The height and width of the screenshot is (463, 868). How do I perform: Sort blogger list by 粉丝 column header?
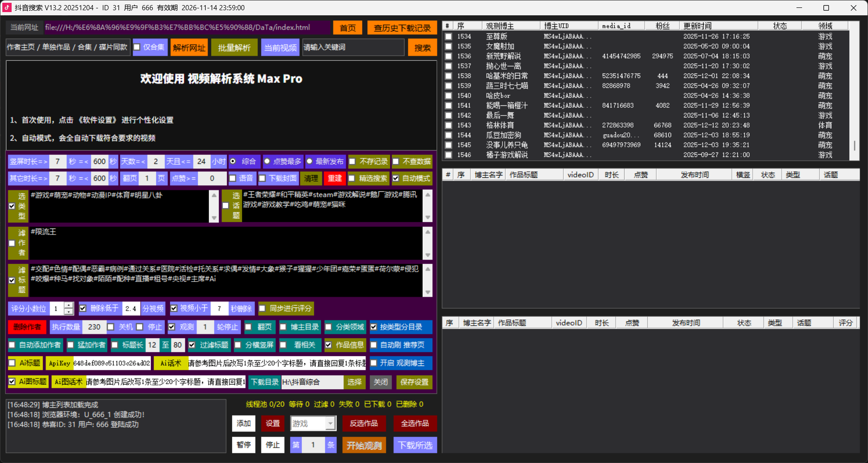pyautogui.click(x=662, y=26)
